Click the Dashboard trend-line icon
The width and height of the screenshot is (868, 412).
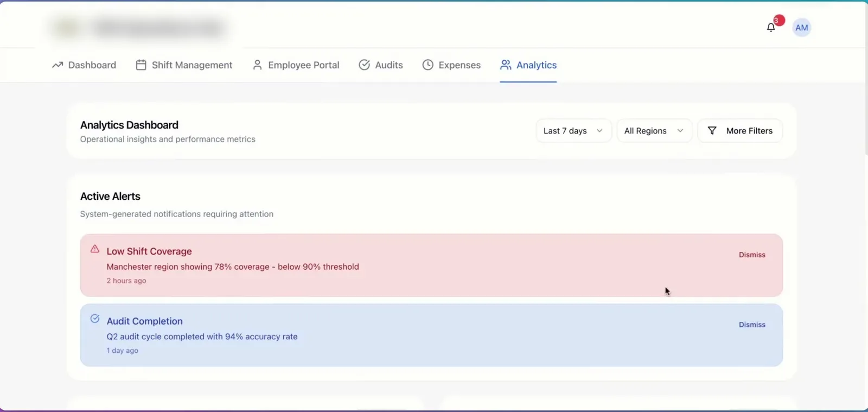(x=58, y=65)
